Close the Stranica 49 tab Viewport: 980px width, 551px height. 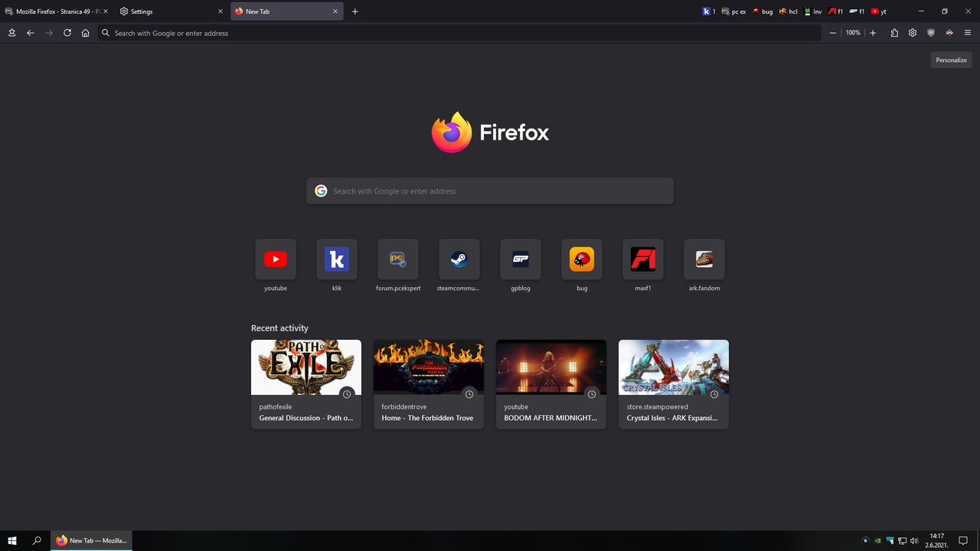point(106,11)
